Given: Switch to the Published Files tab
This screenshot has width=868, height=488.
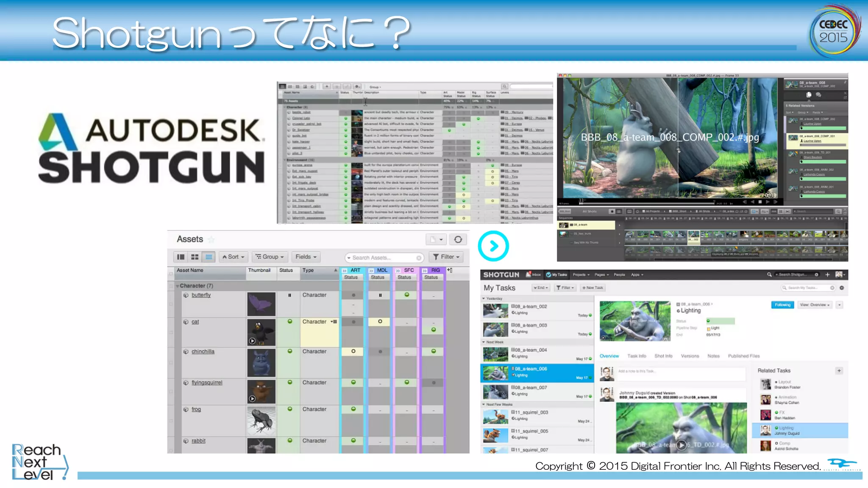Looking at the screenshot, I should [x=744, y=356].
